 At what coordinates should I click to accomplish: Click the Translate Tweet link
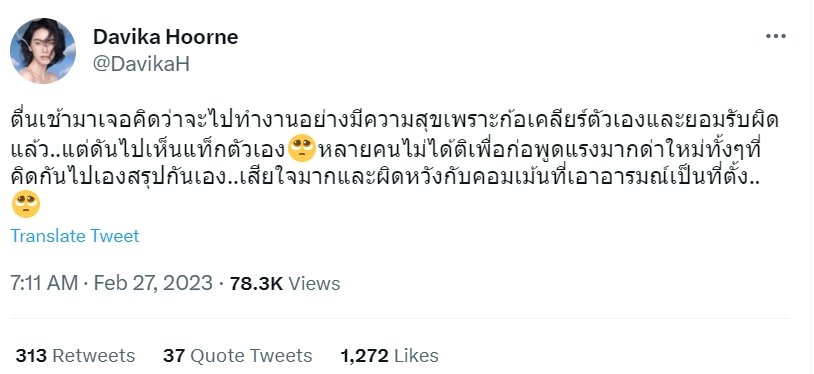pyautogui.click(x=75, y=236)
